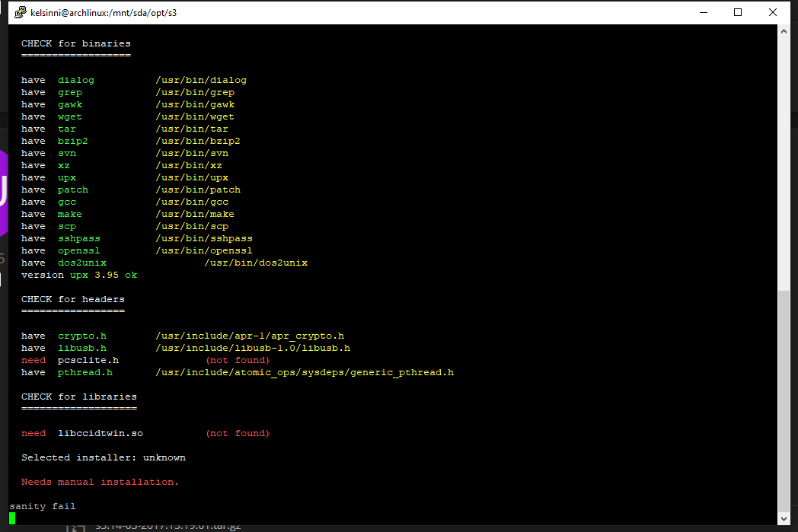Click '(not found)' beside libccidtwin.so
This screenshot has width=798, height=532.
point(238,433)
